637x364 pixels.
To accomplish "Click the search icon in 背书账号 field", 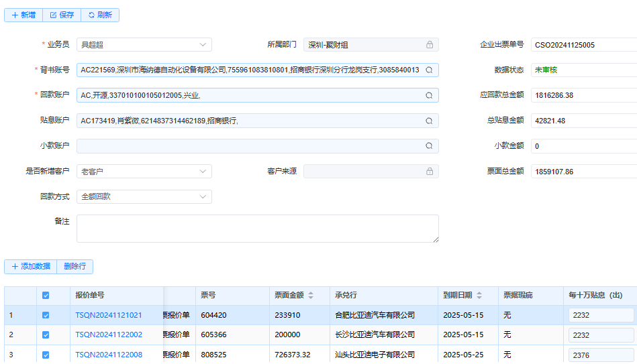I will (x=429, y=70).
